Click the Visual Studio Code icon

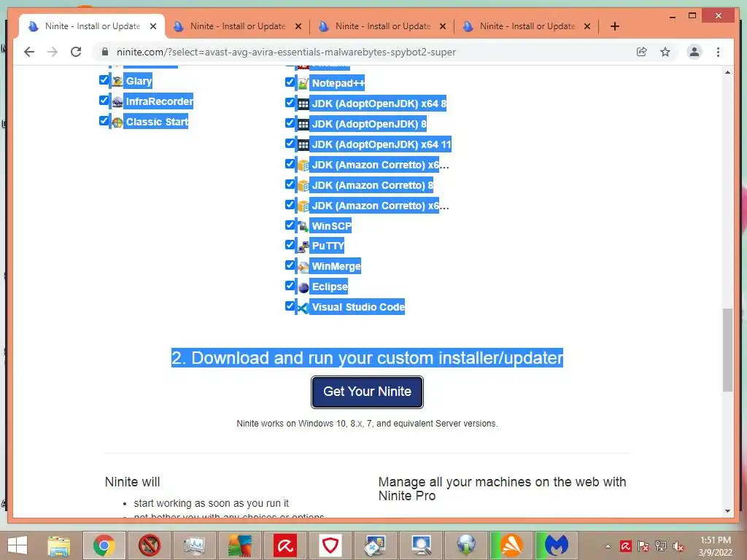pos(303,308)
